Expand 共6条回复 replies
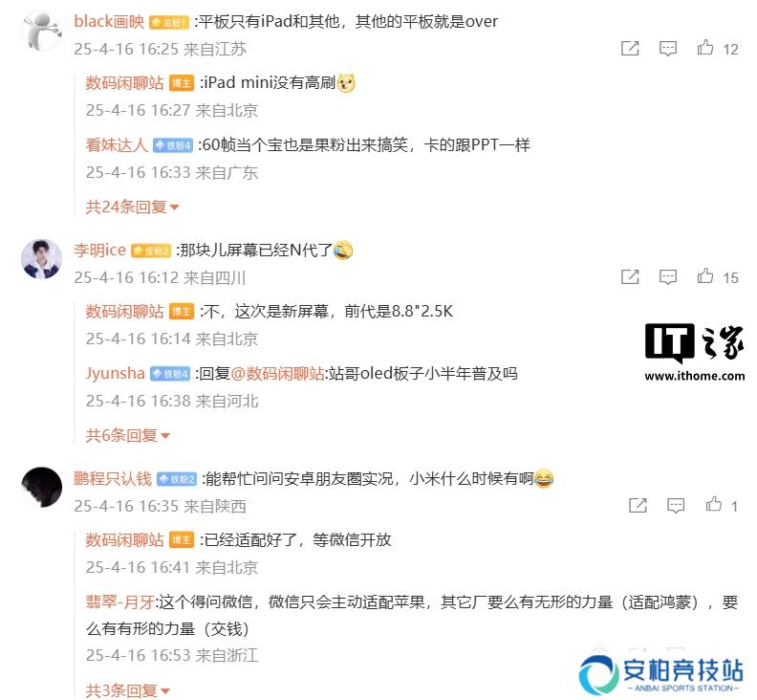 [127, 435]
